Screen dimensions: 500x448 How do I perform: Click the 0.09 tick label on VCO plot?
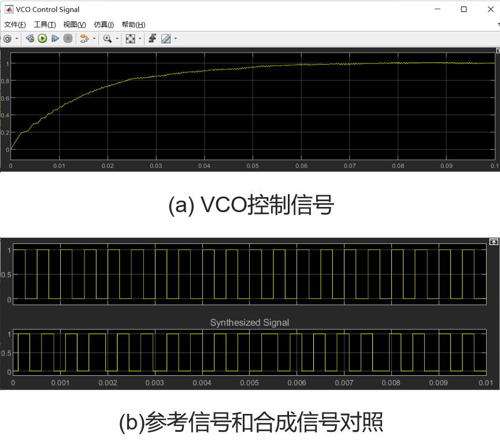tap(446, 166)
